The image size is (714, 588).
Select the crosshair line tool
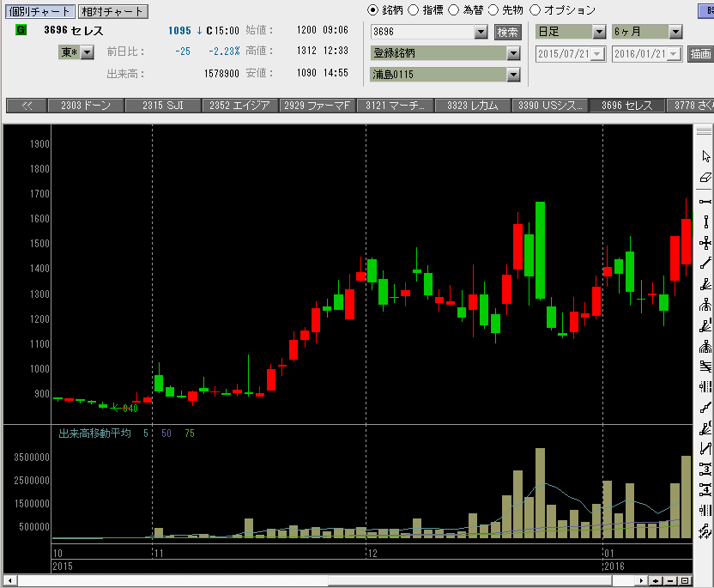[705, 243]
